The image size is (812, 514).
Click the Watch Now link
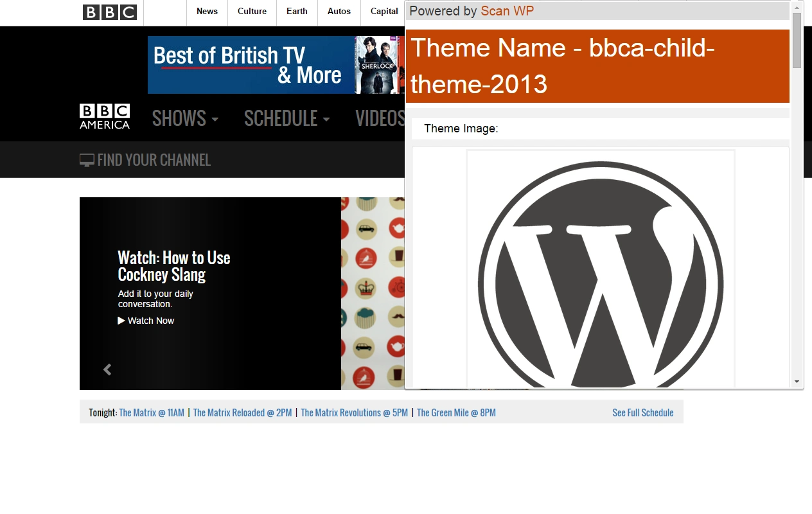pos(146,321)
